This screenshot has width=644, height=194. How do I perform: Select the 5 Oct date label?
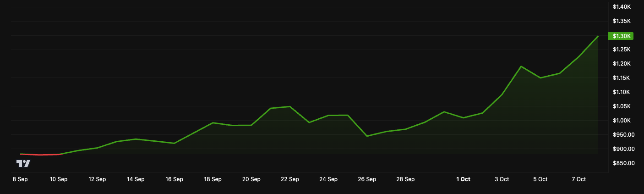[x=540, y=179]
